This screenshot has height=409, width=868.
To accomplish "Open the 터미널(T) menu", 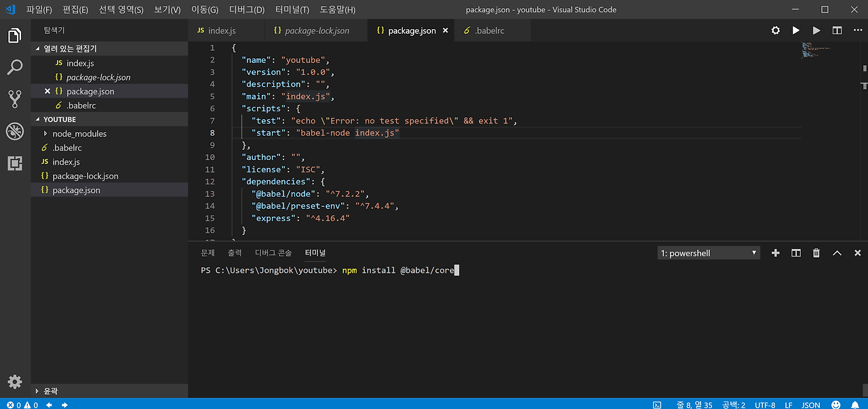I will point(292,9).
